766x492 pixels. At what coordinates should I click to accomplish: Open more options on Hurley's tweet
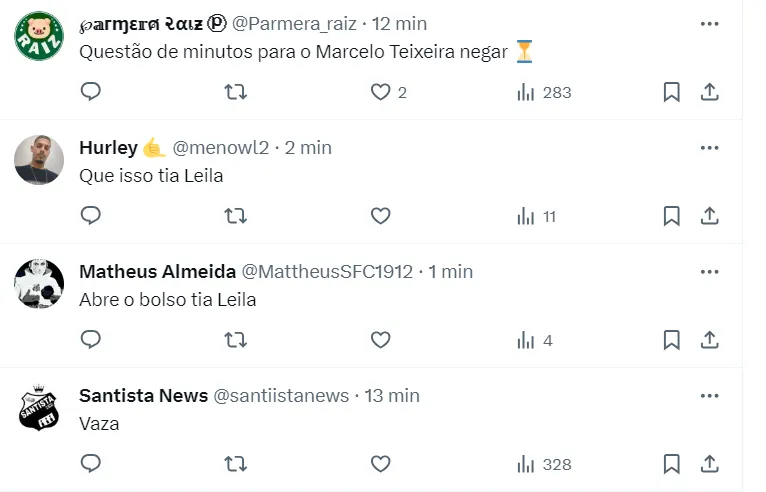point(710,147)
